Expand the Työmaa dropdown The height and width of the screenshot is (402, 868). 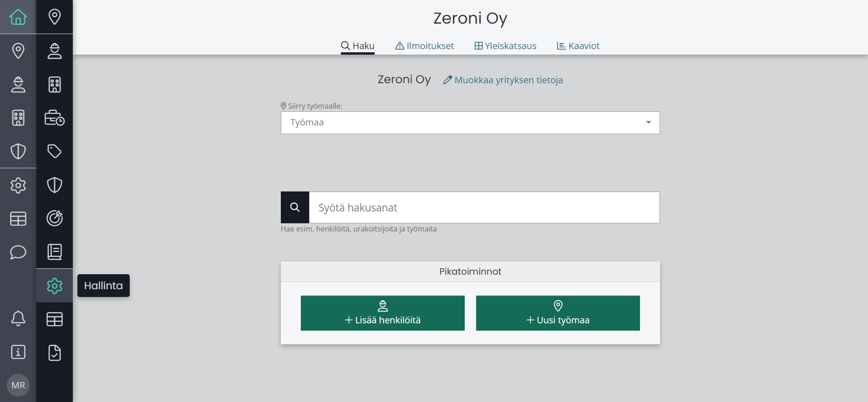470,123
